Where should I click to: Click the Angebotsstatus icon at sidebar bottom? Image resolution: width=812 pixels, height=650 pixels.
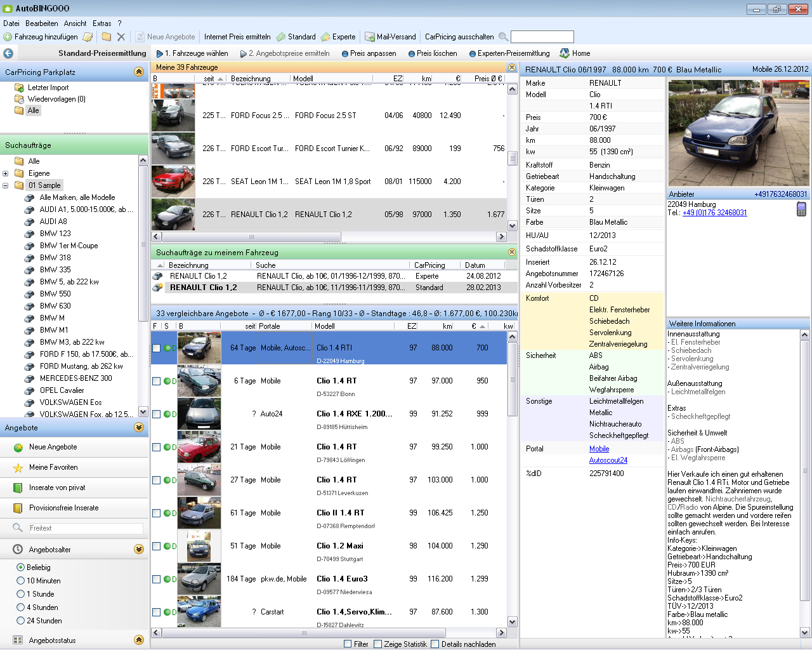18,640
